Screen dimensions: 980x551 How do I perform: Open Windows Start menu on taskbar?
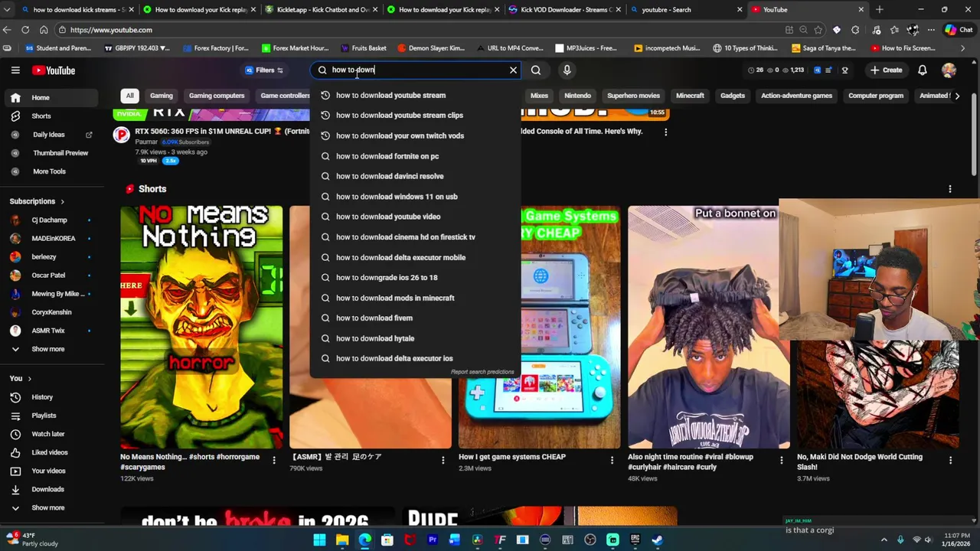point(320,540)
